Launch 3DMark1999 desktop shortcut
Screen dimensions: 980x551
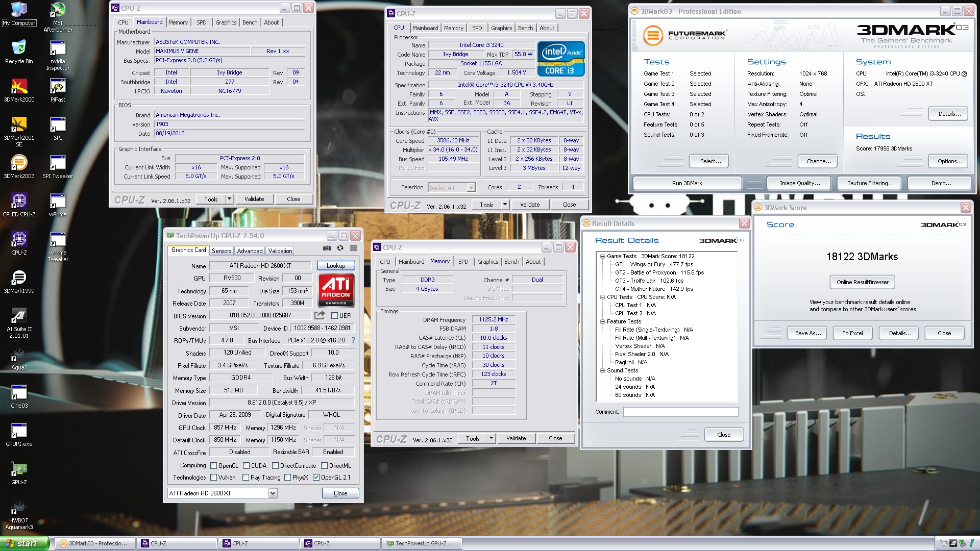[x=19, y=281]
